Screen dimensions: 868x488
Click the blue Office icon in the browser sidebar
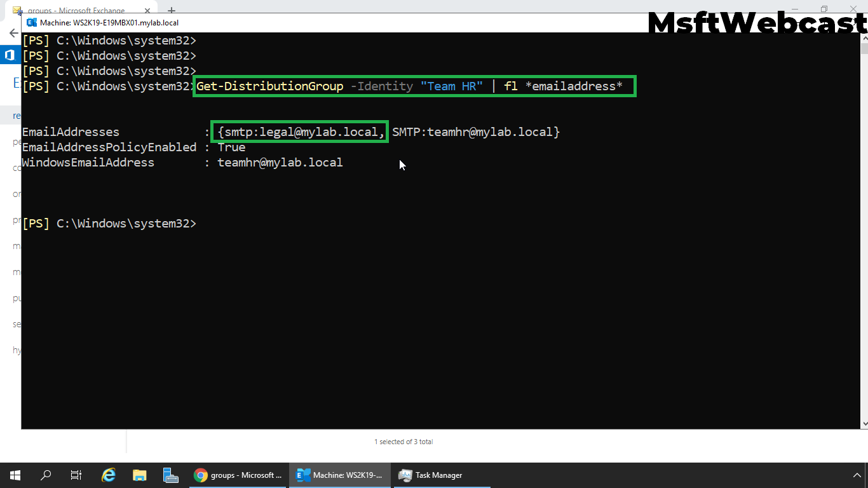[x=8, y=55]
